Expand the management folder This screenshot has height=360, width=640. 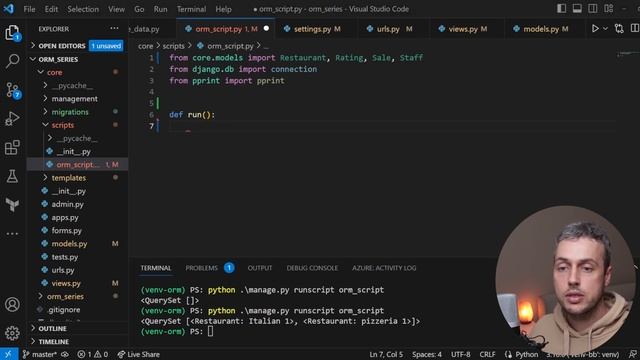point(74,99)
